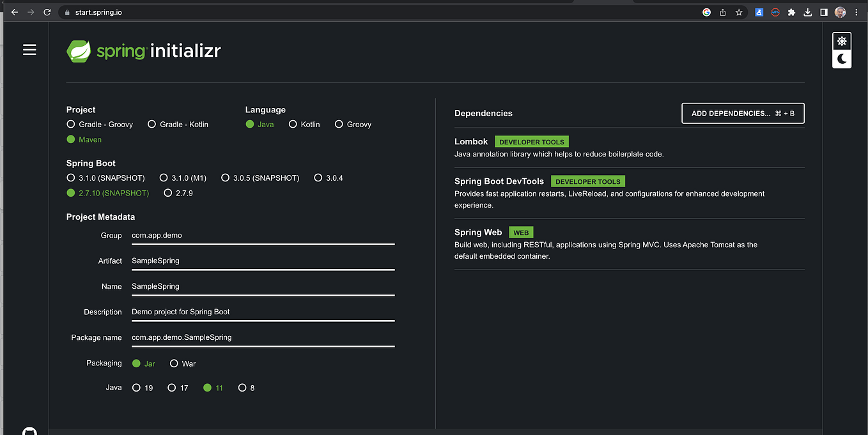
Task: Switch to light theme using the sun icon
Action: tap(841, 40)
